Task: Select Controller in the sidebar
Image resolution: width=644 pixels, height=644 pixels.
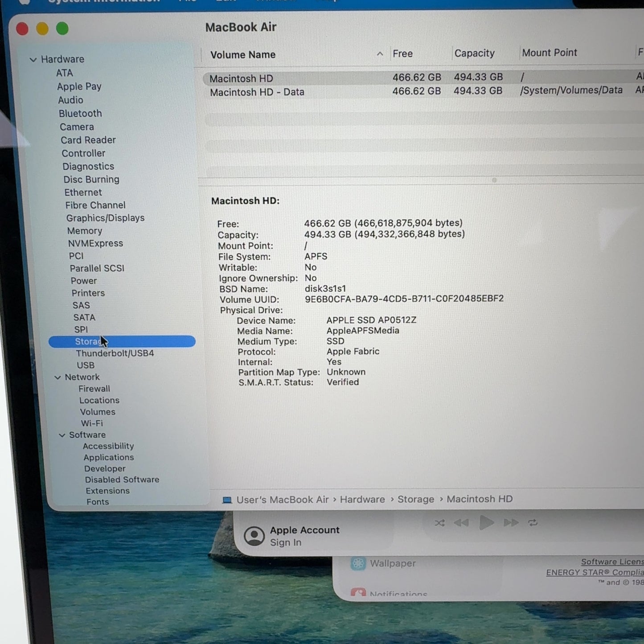Action: coord(83,153)
